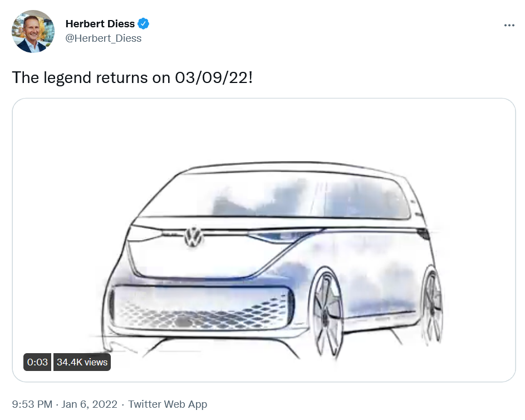
Task: Click the display name Herbert Diess
Action: pos(100,24)
